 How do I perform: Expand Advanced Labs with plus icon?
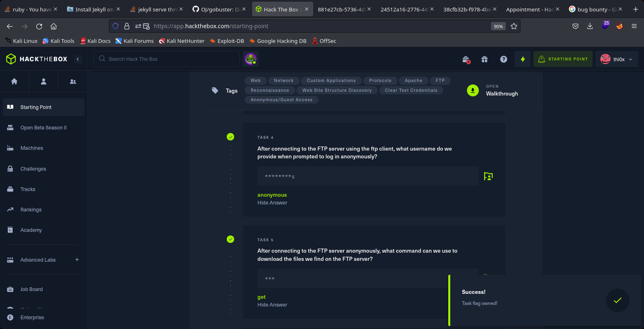pyautogui.click(x=77, y=260)
